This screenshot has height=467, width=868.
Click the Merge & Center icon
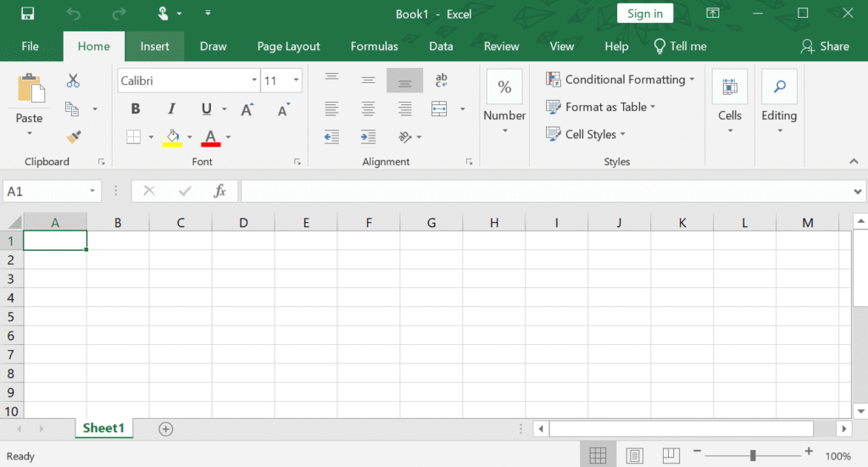(439, 108)
